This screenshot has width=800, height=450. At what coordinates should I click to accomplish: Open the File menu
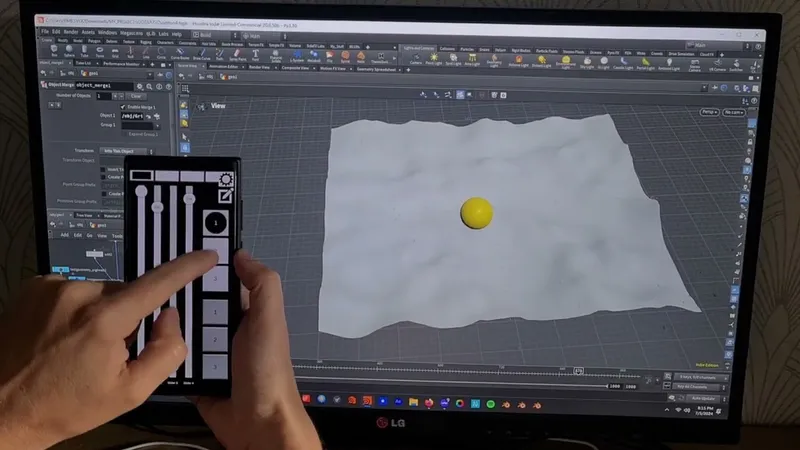pyautogui.click(x=45, y=32)
